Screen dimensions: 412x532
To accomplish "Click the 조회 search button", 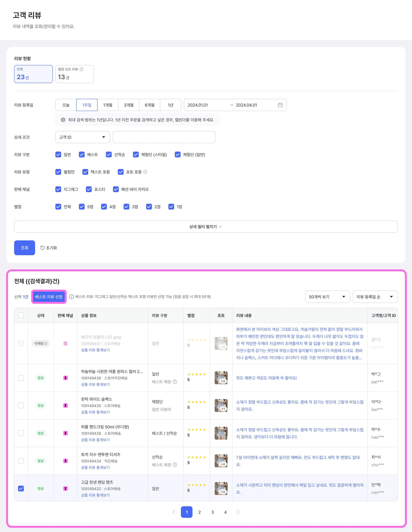I will [25, 248].
